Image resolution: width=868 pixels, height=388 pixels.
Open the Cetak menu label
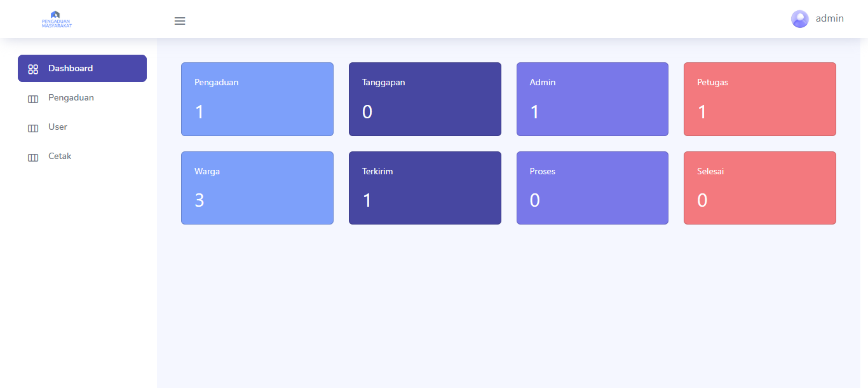coord(60,156)
